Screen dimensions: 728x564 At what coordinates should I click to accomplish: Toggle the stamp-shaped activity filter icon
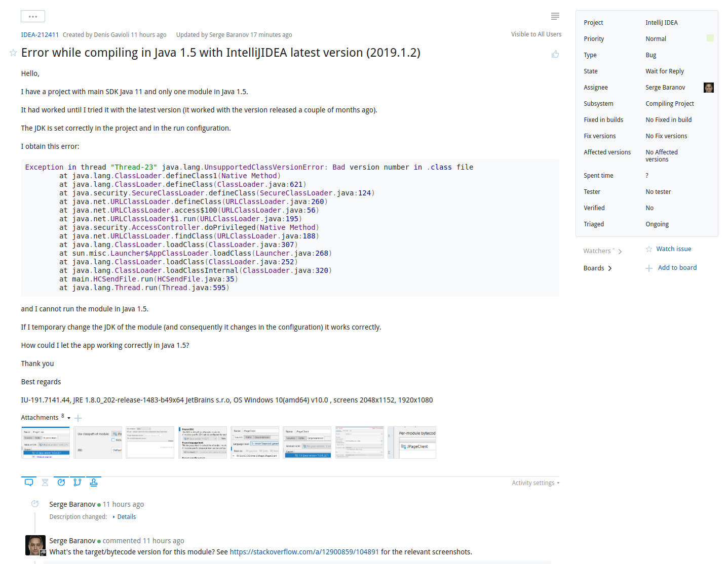pyautogui.click(x=94, y=482)
